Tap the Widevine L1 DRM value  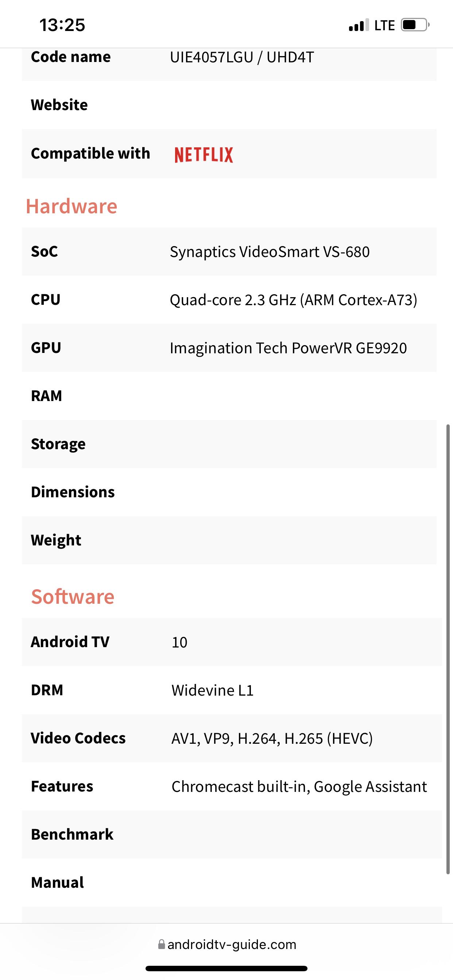click(212, 691)
